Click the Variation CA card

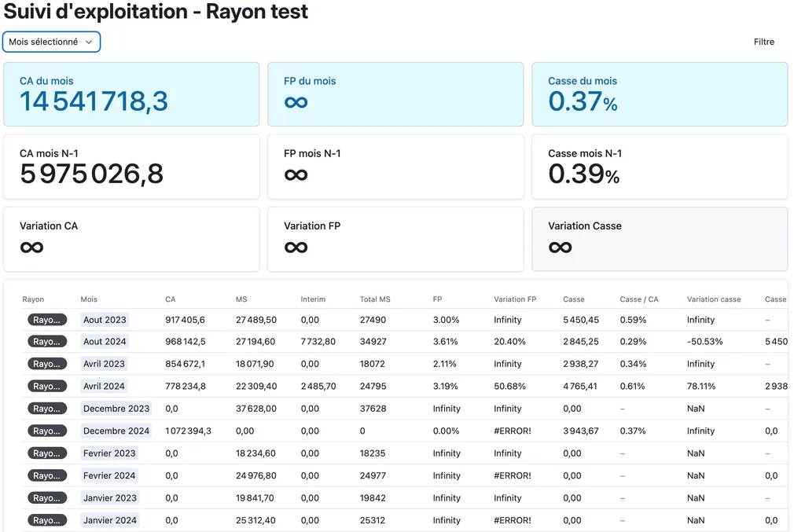click(x=131, y=239)
